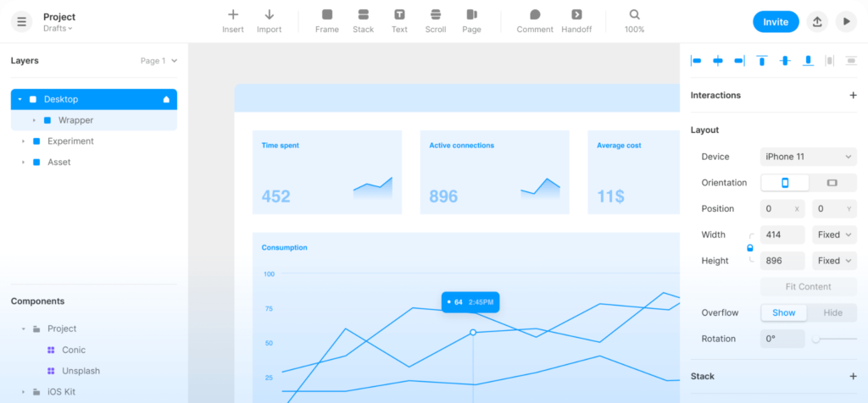This screenshot has width=868, height=403.
Task: Select the Conic component
Action: pyautogui.click(x=74, y=350)
